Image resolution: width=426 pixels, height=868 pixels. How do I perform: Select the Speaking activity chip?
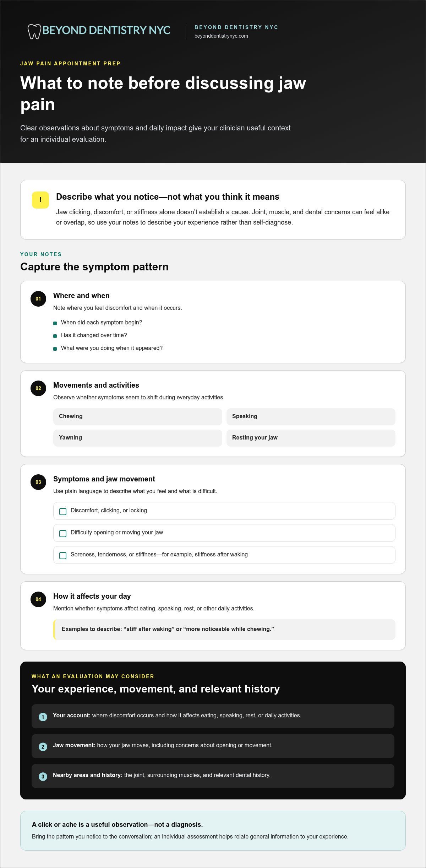tap(311, 417)
